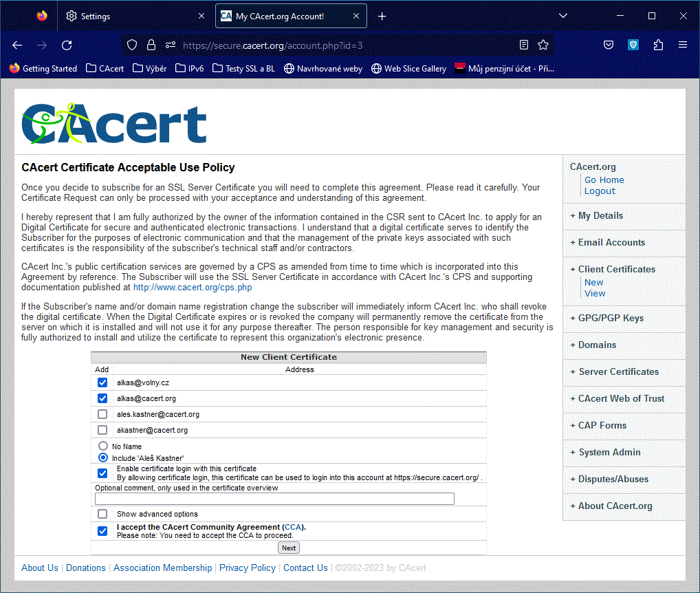The image size is (700, 593).
Task: Open the Extensions puzzle icon
Action: 658,45
